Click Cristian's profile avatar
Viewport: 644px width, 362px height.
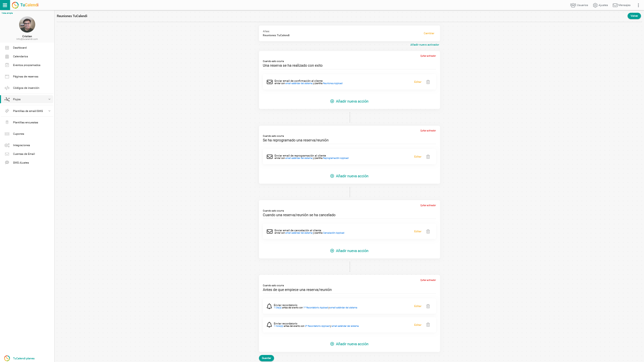(x=27, y=24)
